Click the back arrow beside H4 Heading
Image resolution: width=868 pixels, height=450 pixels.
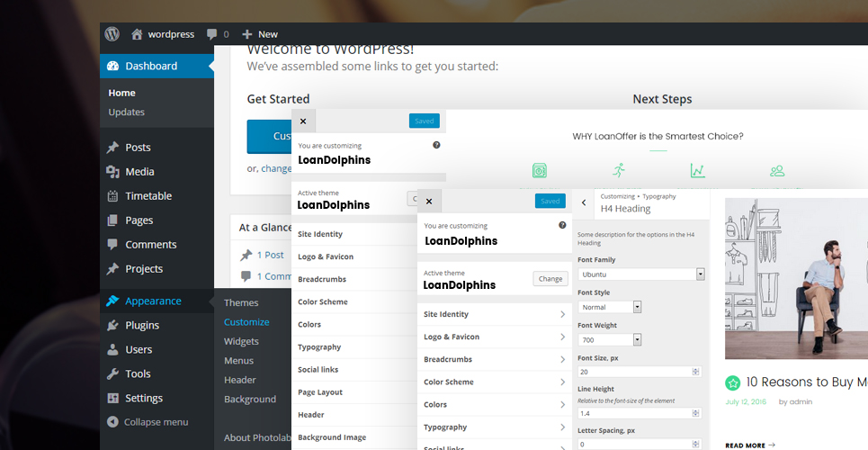click(x=584, y=202)
